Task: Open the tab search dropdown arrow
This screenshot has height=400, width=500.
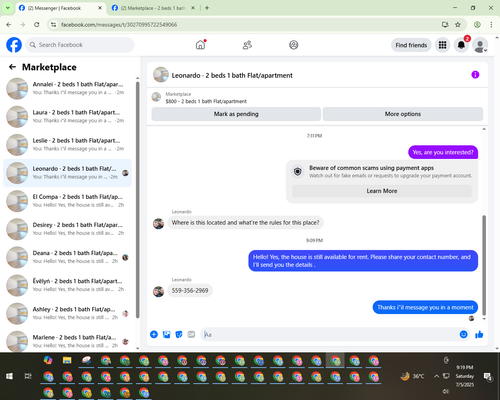Action: pos(7,8)
